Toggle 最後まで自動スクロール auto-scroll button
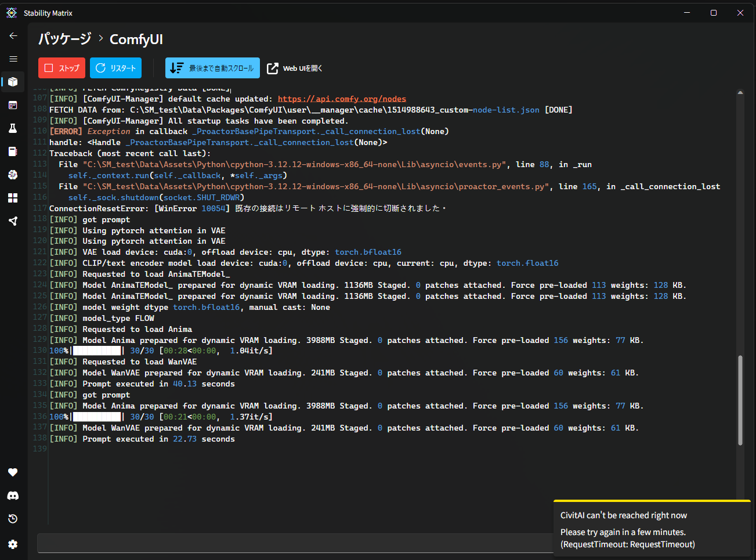Viewport: 756px width, 560px height. pyautogui.click(x=212, y=68)
